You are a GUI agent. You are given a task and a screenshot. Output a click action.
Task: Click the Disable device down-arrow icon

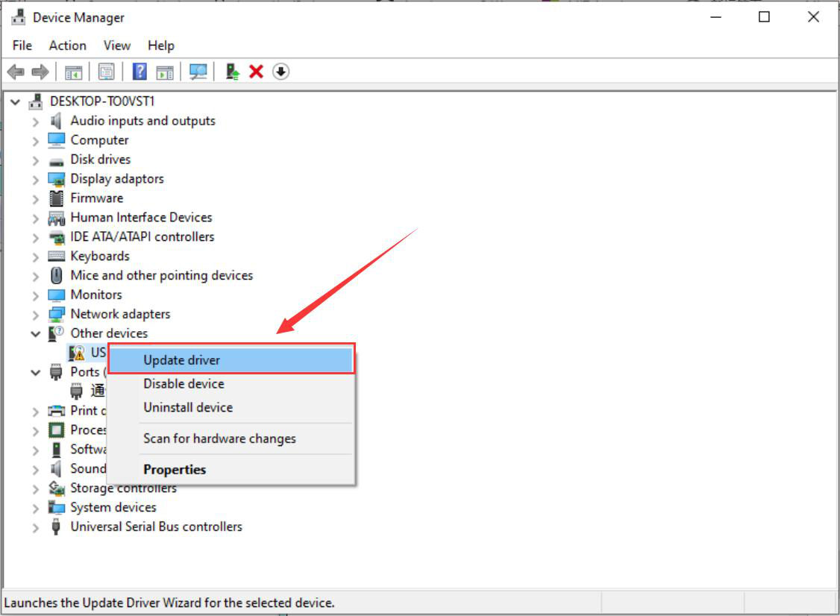[x=280, y=72]
